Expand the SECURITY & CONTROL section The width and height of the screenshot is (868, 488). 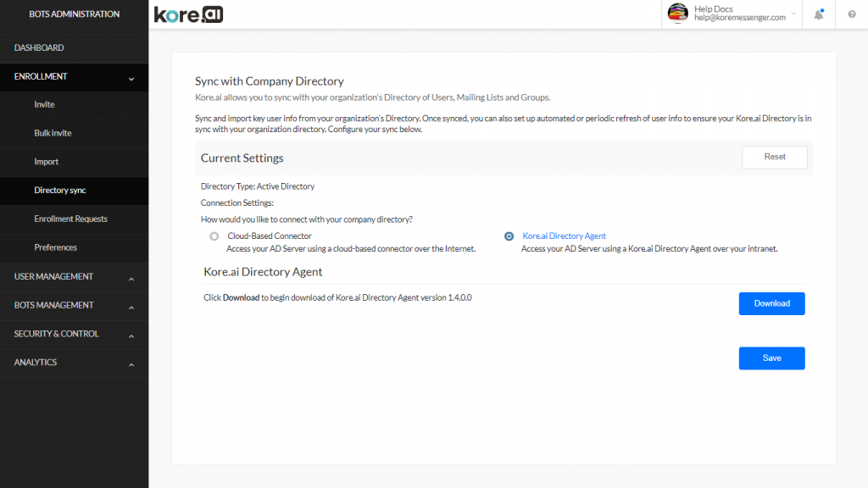click(x=75, y=334)
